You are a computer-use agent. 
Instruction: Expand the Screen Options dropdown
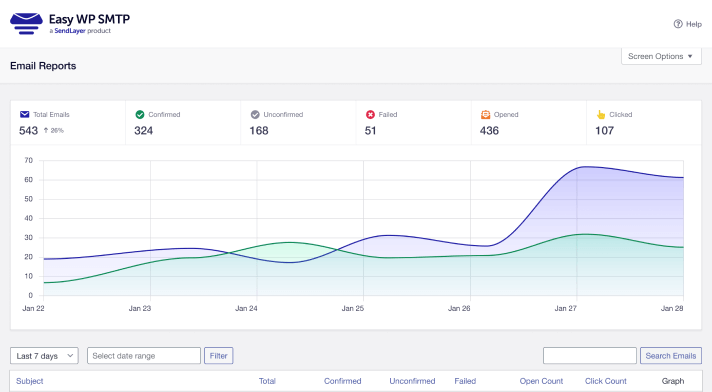pyautogui.click(x=661, y=56)
